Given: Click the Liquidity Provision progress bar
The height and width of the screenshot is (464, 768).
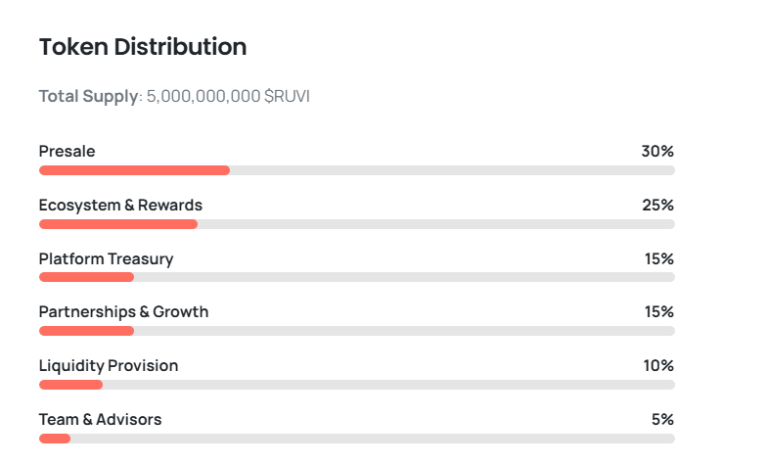Looking at the screenshot, I should coord(356,384).
